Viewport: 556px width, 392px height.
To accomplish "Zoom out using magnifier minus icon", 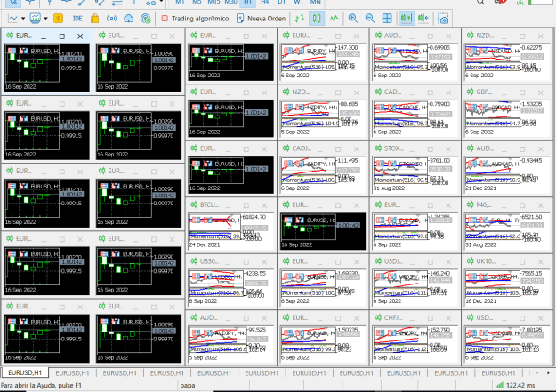I will pos(370,19).
